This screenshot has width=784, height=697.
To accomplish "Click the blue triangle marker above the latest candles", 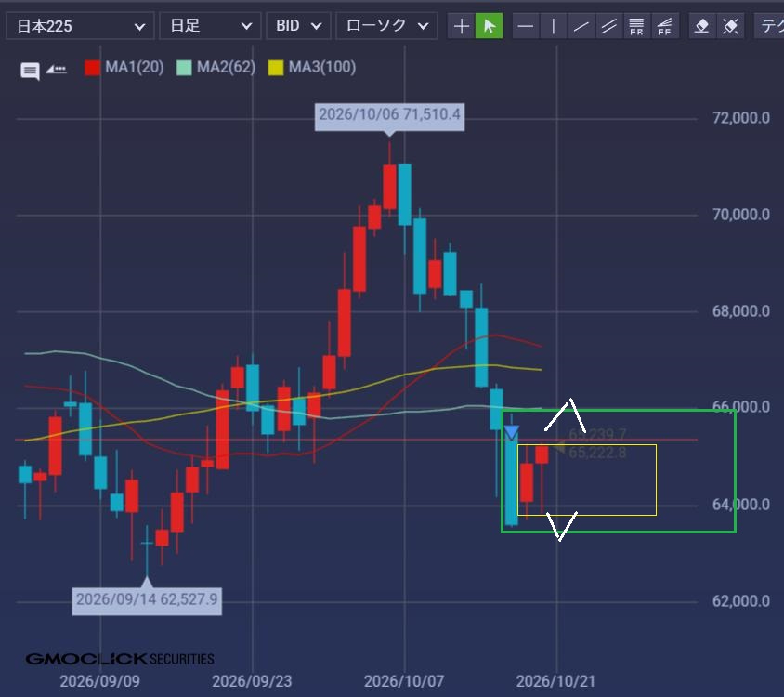I will click(x=512, y=432).
